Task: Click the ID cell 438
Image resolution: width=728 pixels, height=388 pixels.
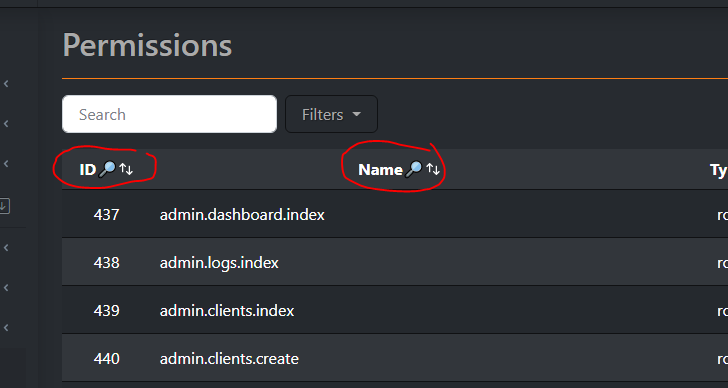Action: pyautogui.click(x=106, y=263)
